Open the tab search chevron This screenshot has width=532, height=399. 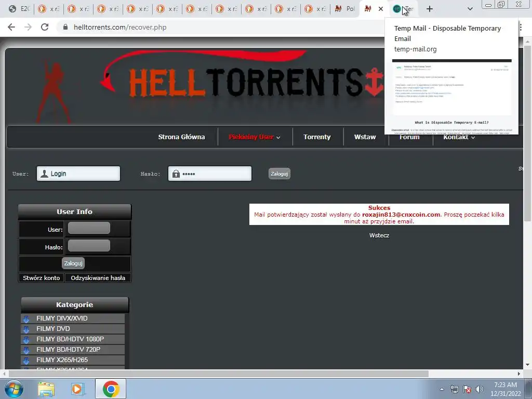470,9
